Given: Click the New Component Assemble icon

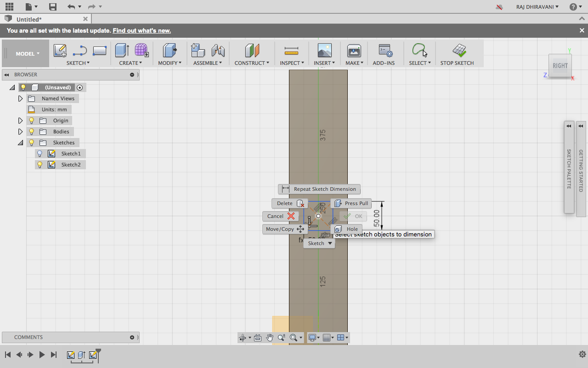Looking at the screenshot, I should (198, 50).
